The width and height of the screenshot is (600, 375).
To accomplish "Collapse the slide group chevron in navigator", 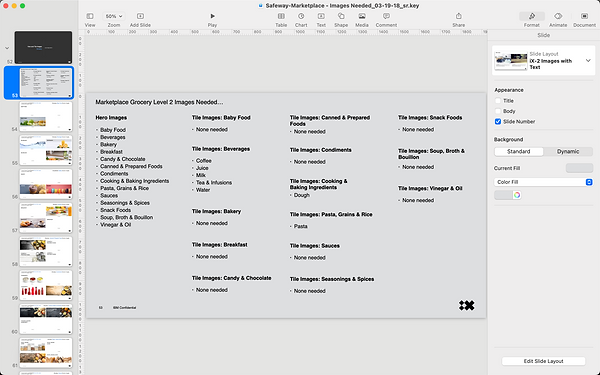I will (x=7, y=48).
